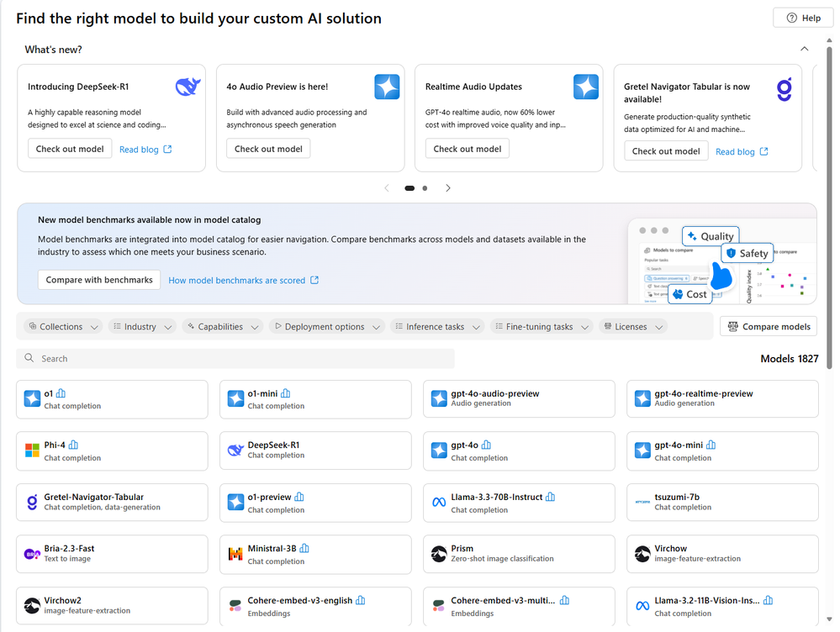
Task: Go to the next news carousel page arrow
Action: click(x=448, y=188)
